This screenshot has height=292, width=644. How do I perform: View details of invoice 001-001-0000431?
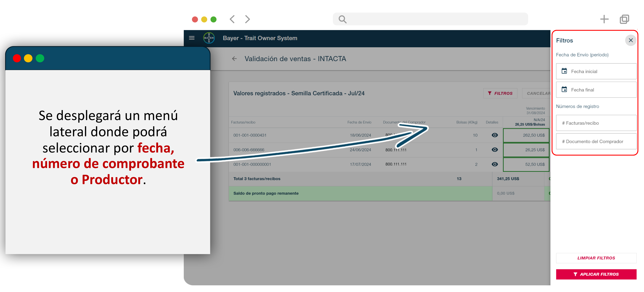click(x=494, y=135)
